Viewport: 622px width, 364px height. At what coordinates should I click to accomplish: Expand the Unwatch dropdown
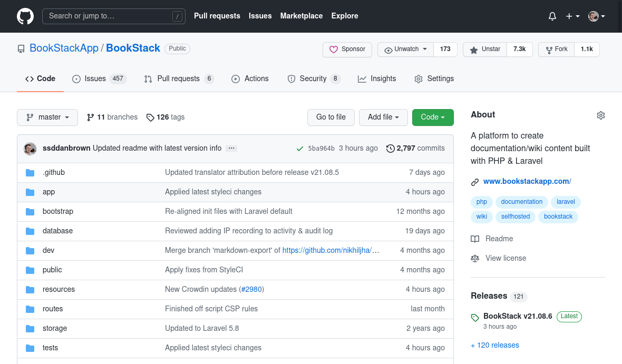pos(406,49)
